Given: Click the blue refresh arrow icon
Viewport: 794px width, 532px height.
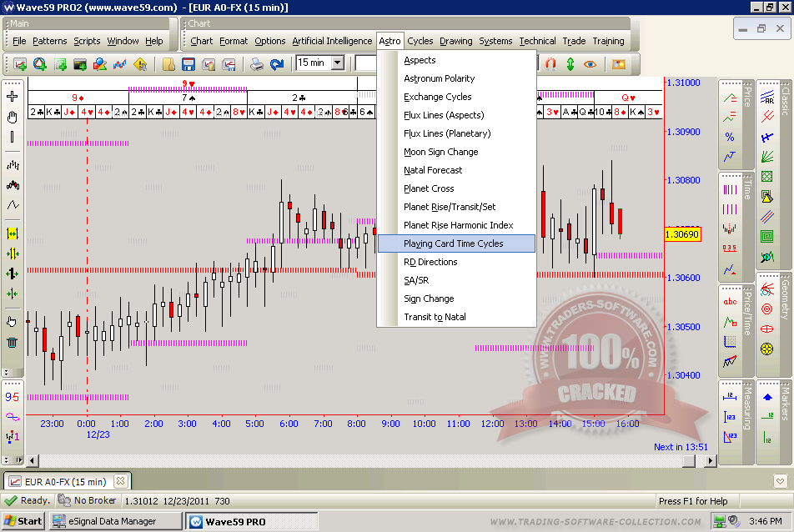Looking at the screenshot, I should tap(277, 63).
